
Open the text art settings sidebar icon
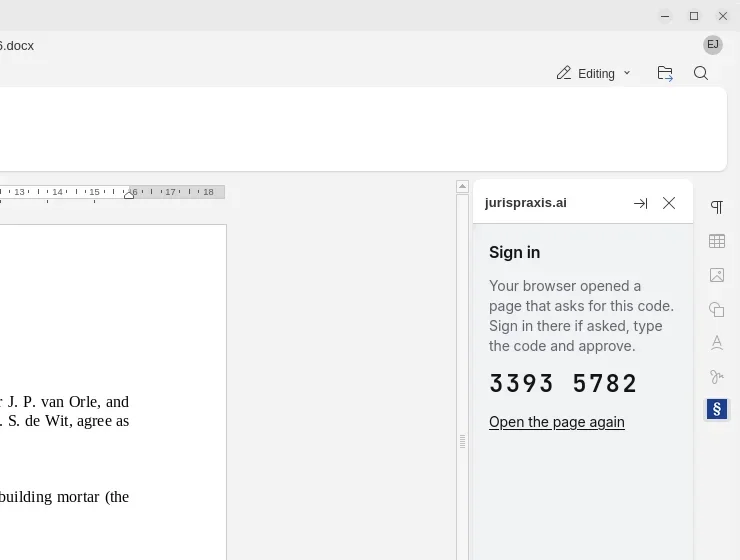coord(717,343)
